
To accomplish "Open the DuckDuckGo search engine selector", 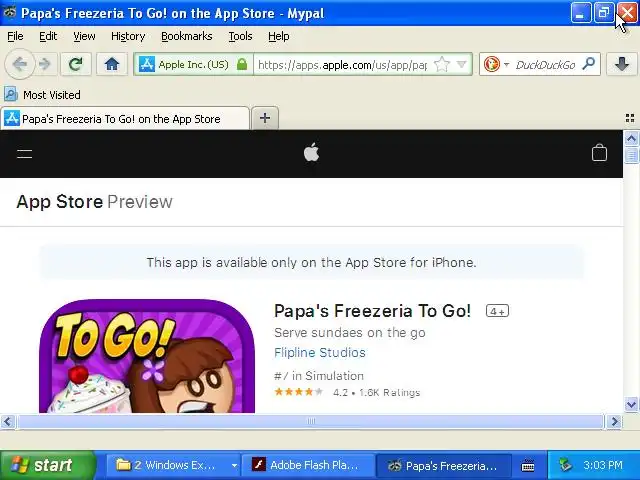I will tap(496, 64).
